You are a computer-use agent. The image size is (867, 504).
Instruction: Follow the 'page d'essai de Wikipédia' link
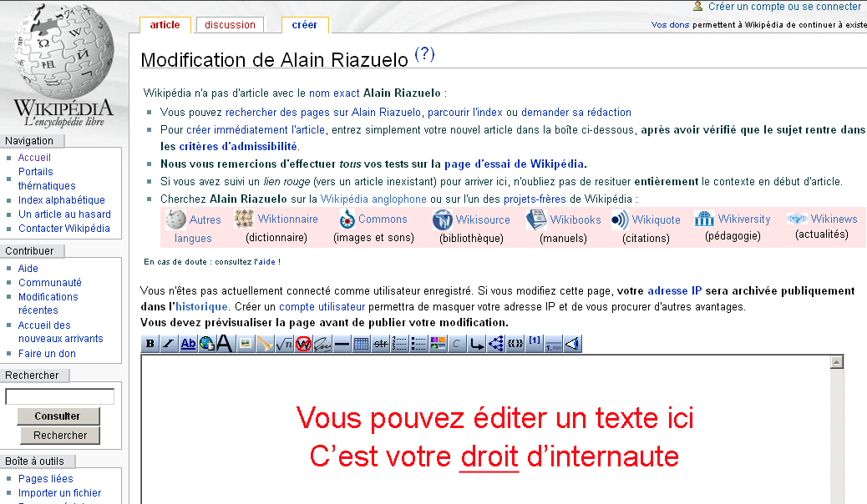pos(515,164)
